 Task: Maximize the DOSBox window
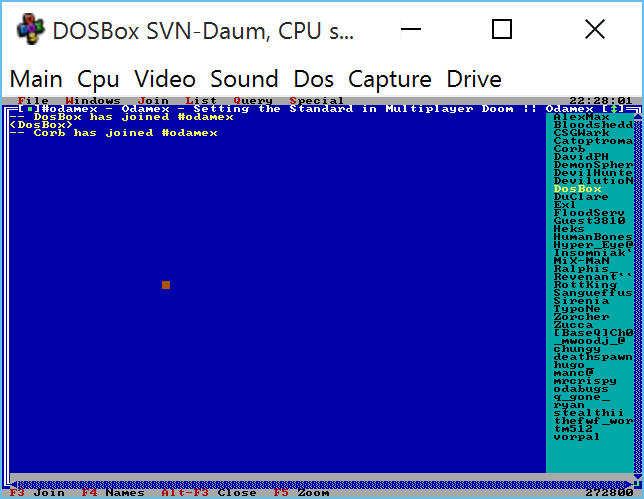(x=502, y=31)
